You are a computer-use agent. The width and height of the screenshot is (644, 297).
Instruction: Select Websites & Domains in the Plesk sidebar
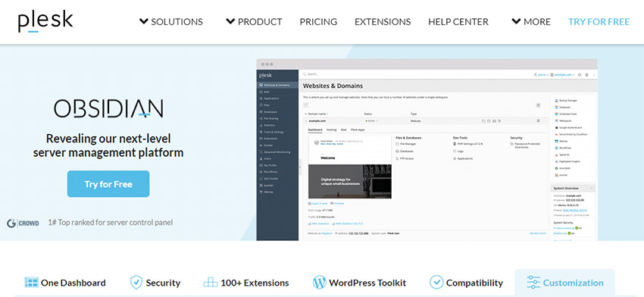pyautogui.click(x=277, y=85)
